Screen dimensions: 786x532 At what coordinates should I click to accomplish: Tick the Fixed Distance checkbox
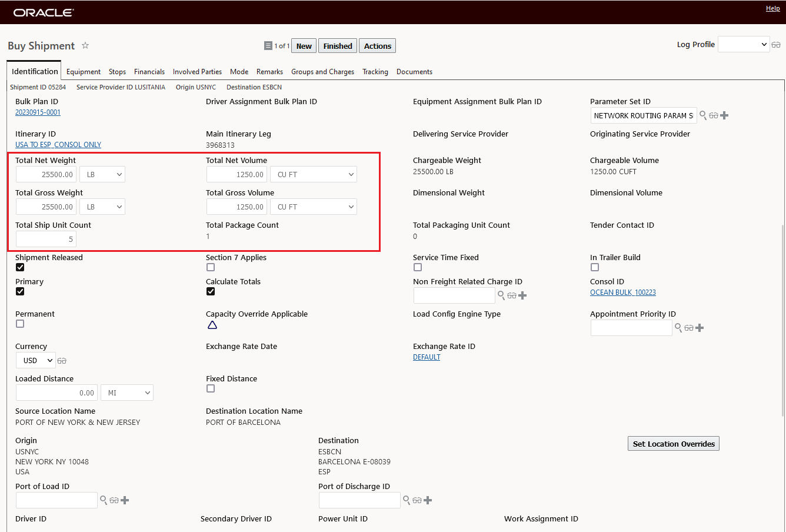(x=211, y=388)
